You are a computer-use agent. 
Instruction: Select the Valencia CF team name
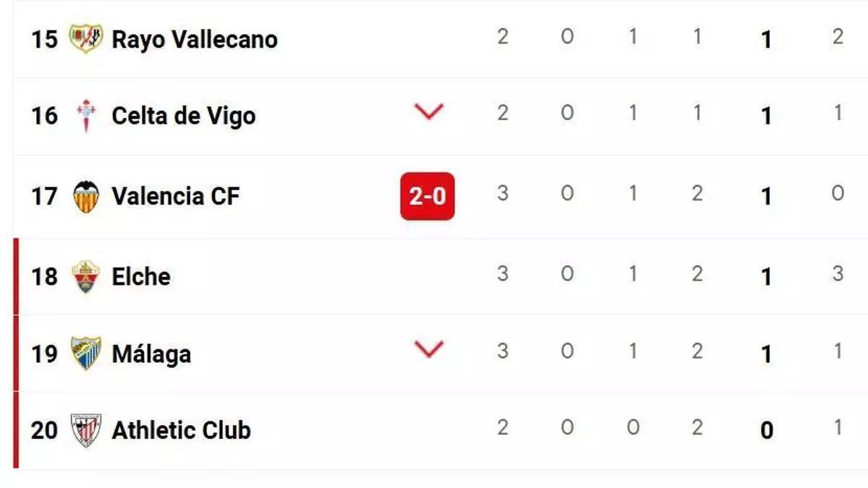(x=175, y=196)
